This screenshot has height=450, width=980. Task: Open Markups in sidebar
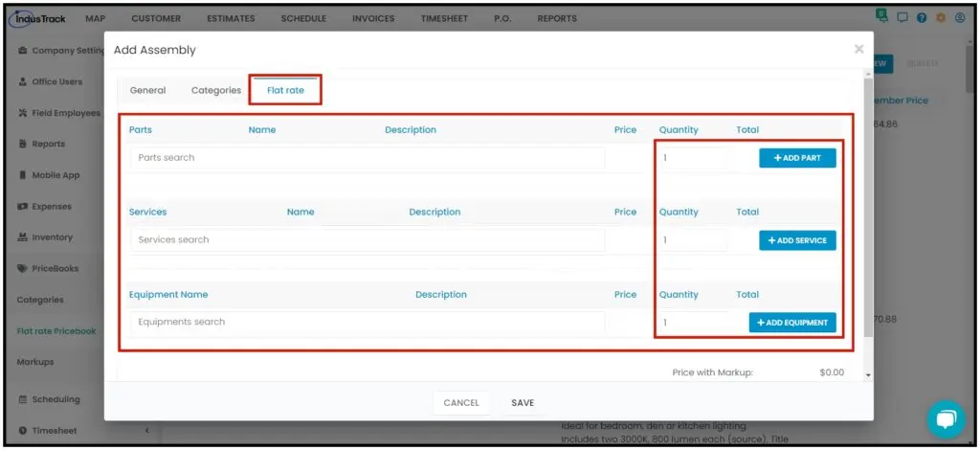click(35, 362)
